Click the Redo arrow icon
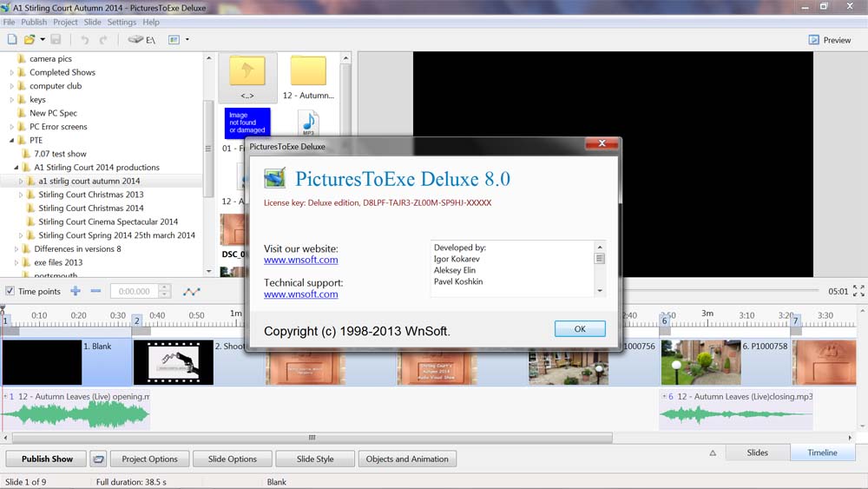 (x=103, y=40)
